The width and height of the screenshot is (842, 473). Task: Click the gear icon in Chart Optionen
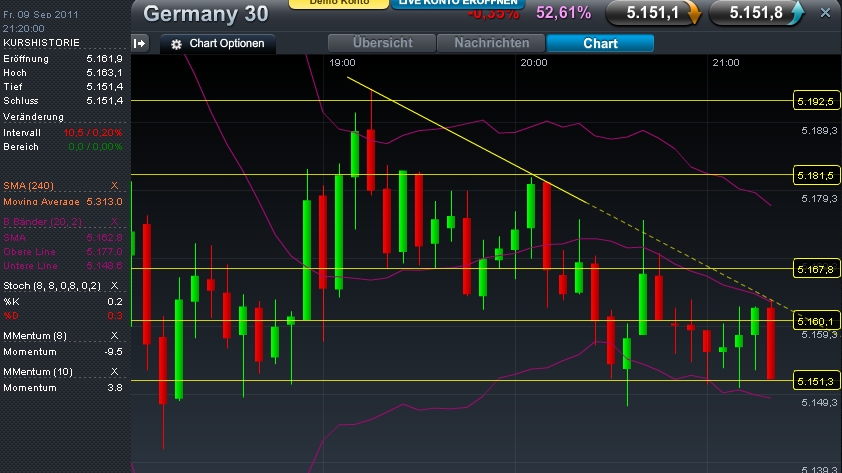tap(176, 44)
